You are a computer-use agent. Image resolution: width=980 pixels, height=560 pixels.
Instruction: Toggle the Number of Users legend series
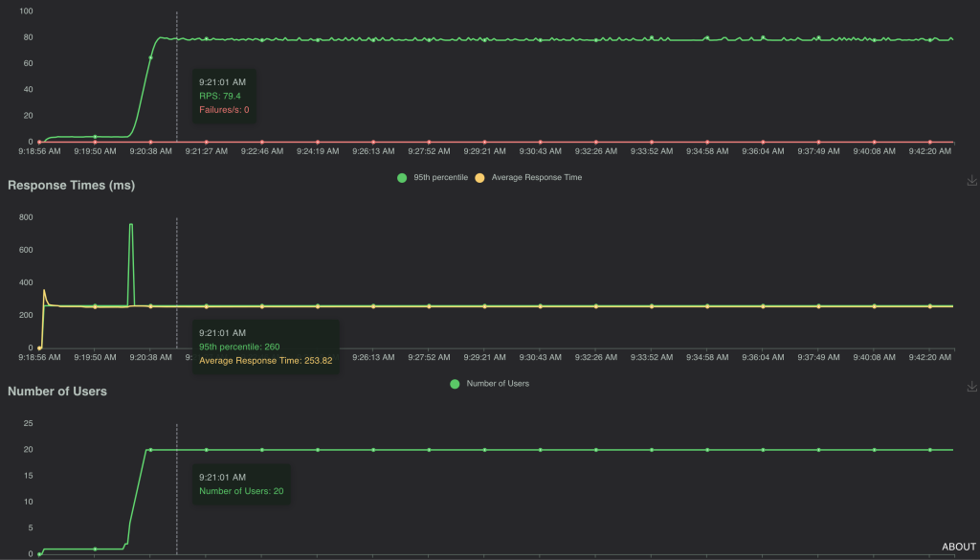(x=489, y=384)
